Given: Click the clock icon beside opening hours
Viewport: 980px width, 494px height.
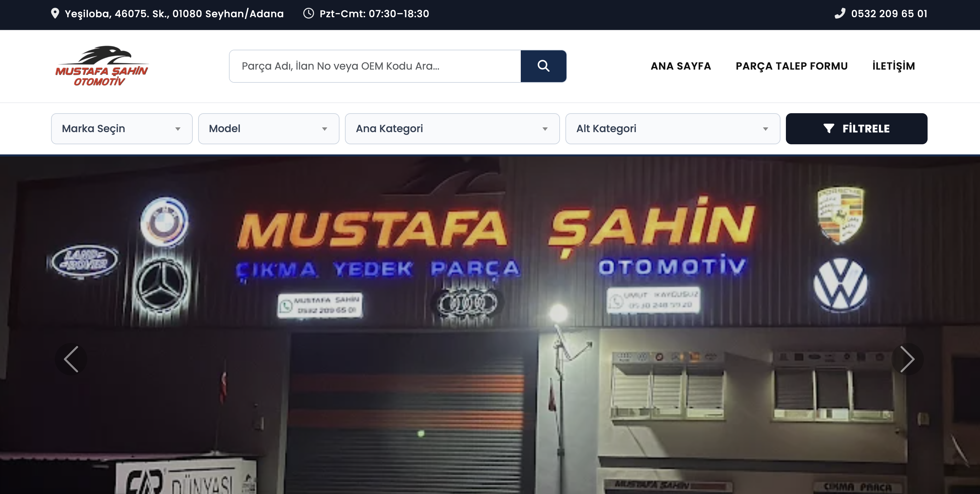Looking at the screenshot, I should pyautogui.click(x=308, y=14).
